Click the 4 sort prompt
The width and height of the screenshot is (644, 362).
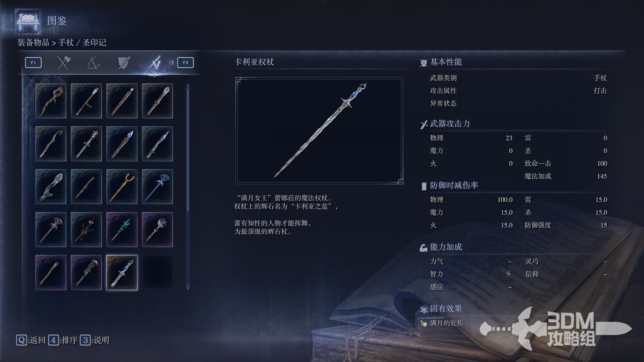point(63,340)
